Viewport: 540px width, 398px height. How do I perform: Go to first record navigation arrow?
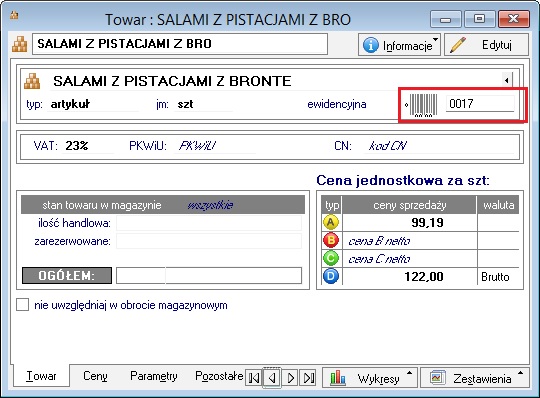254,378
